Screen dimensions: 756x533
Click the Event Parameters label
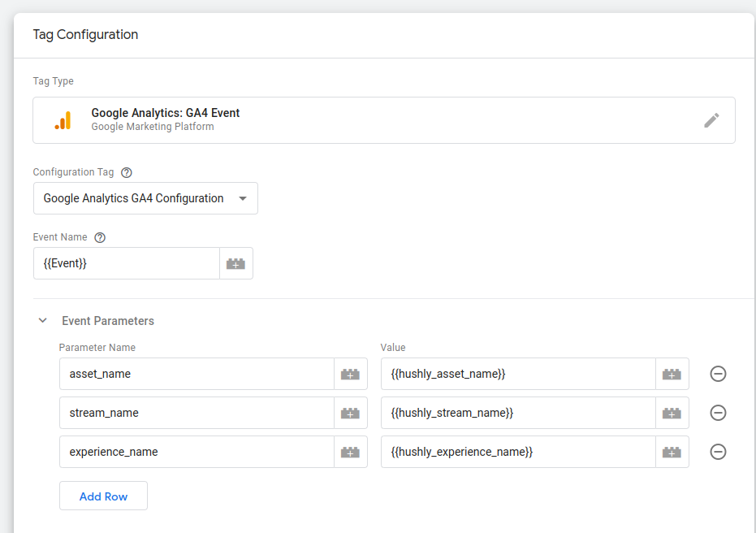pos(108,321)
